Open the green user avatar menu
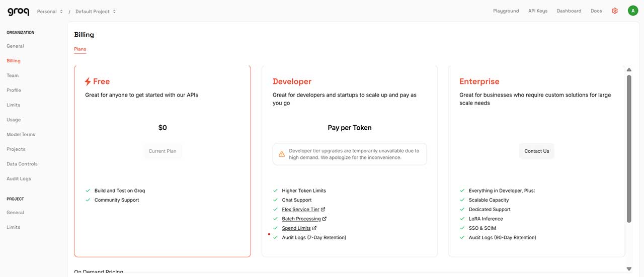Screen dimensions: 644x277 pos(632,11)
